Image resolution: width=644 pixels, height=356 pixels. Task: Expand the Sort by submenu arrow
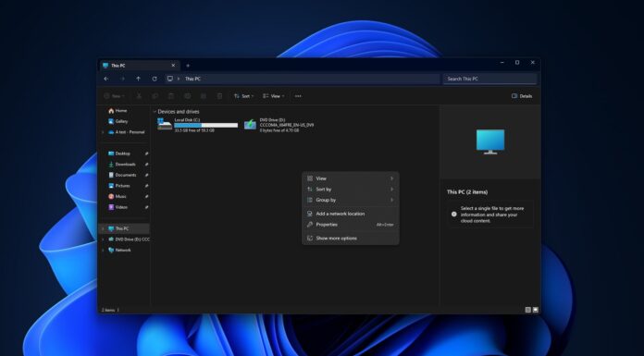coord(391,190)
